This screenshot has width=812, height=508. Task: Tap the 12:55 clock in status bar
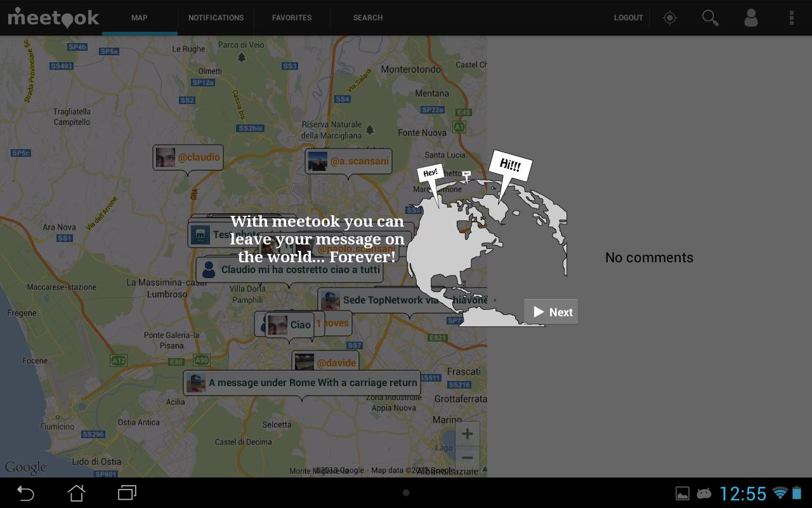tap(743, 493)
